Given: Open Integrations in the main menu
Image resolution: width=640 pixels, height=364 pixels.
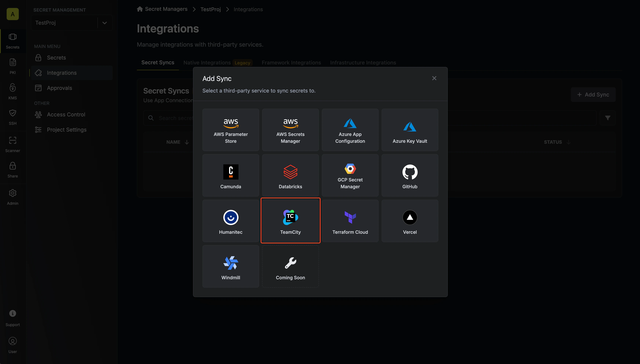Looking at the screenshot, I should (72, 73).
